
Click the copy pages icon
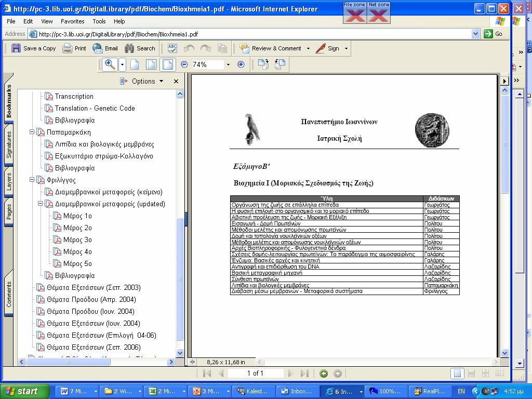[x=222, y=48]
